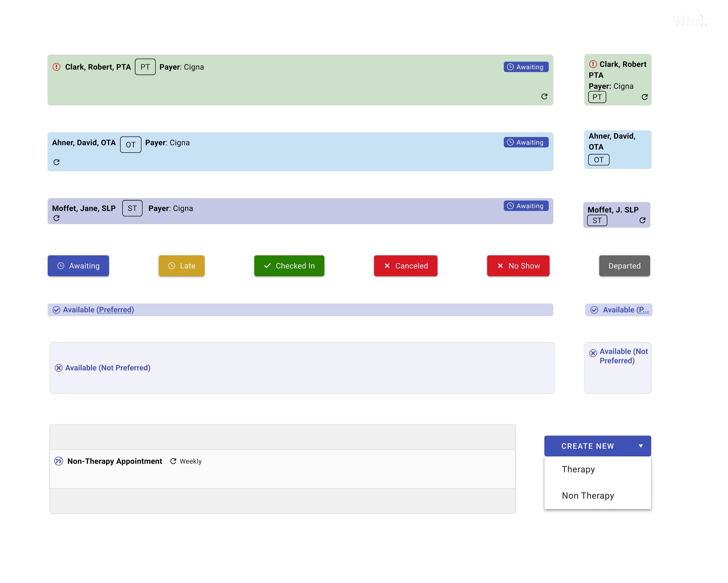Click the red alert icon beside Clark, Robert, PTA
The height and width of the screenshot is (583, 728).
[56, 67]
